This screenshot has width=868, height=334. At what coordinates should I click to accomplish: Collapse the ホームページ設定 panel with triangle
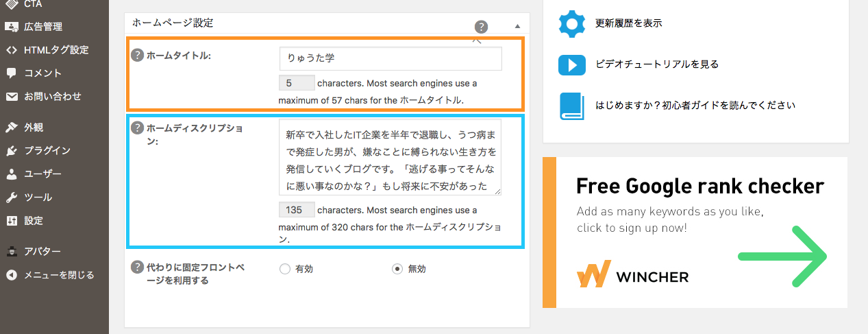tap(518, 25)
